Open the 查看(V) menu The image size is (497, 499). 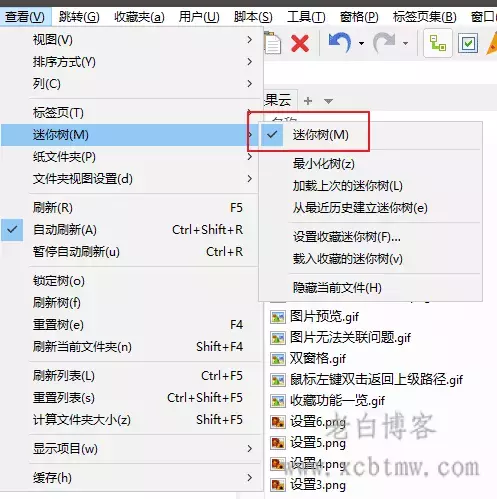pos(25,17)
